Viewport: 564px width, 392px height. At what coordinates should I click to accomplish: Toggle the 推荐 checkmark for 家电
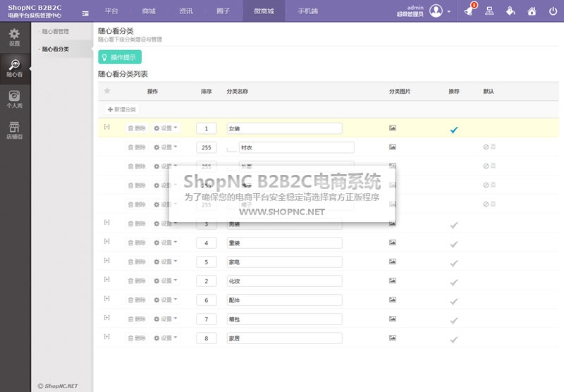[x=454, y=263]
